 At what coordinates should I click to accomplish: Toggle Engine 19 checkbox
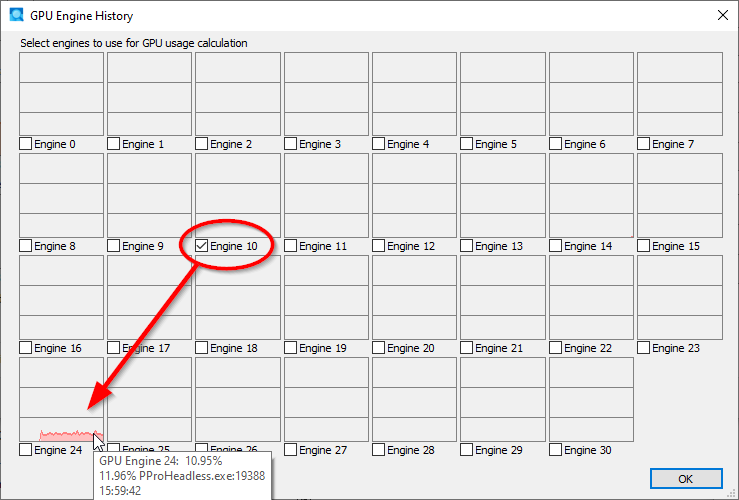290,348
